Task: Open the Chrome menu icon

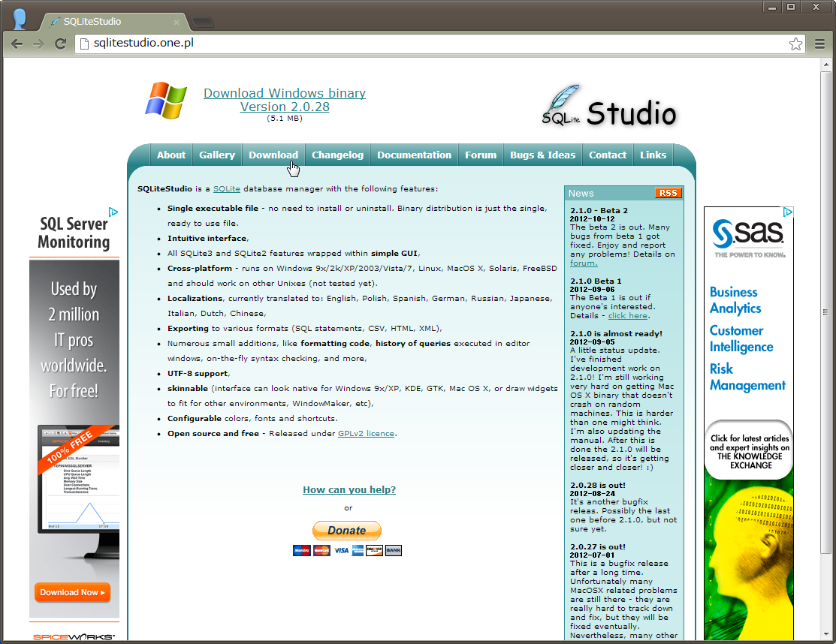Action: tap(819, 44)
